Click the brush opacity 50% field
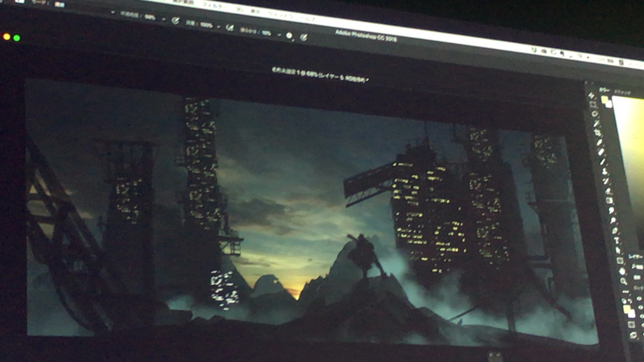Screen dimensions: 644x362 150,17
